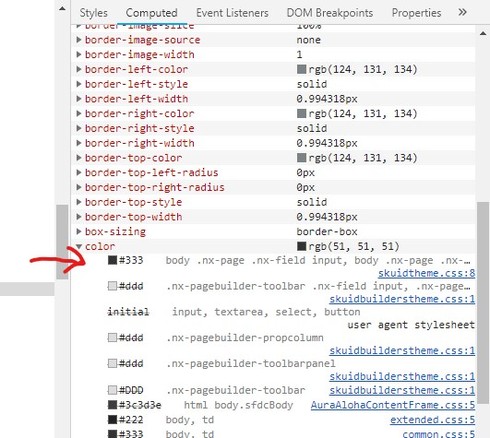Click the Computed pane scrollbar thumb
Image resolution: width=490 pixels, height=438 pixels.
coord(483,303)
